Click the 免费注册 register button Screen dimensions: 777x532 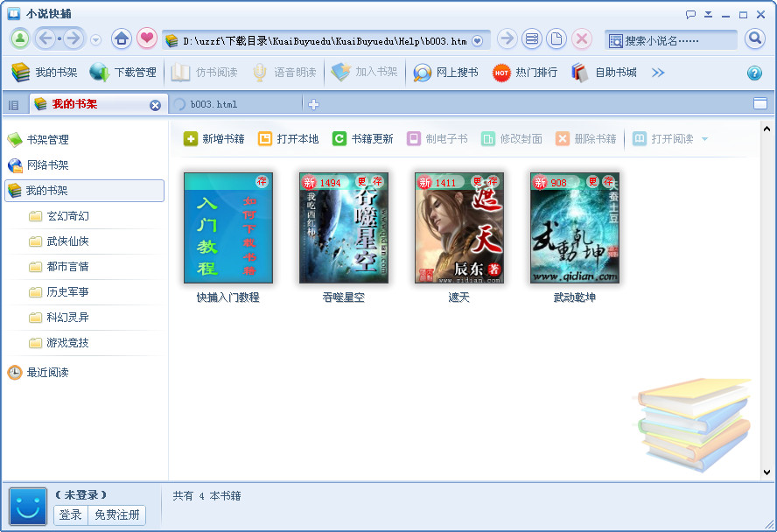coord(117,515)
